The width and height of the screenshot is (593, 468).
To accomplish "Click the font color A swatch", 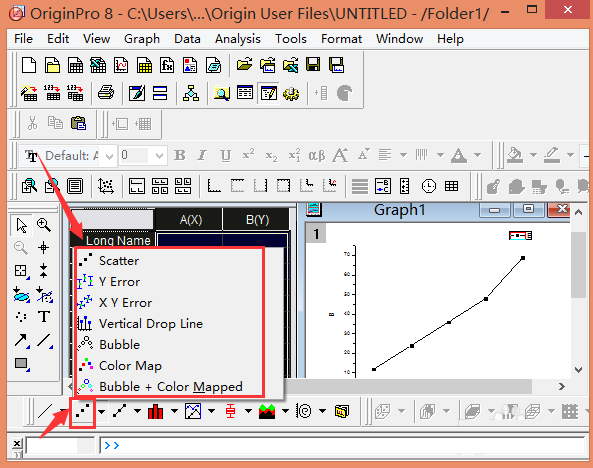I will point(459,155).
